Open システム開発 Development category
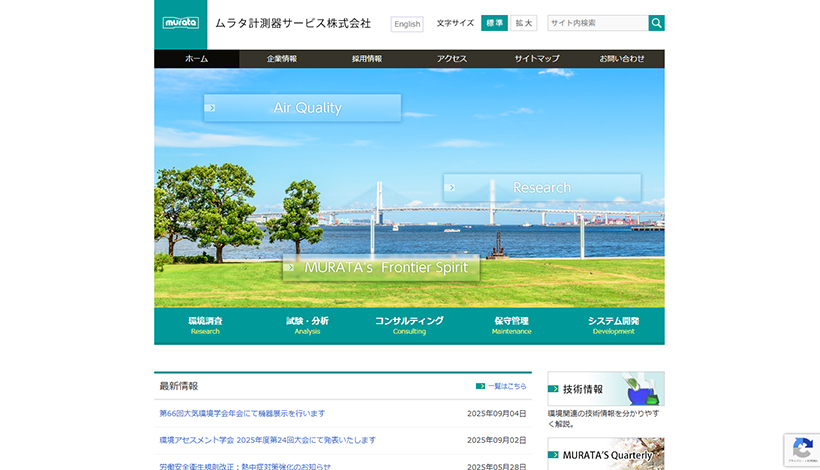This screenshot has width=820, height=470. [613, 325]
